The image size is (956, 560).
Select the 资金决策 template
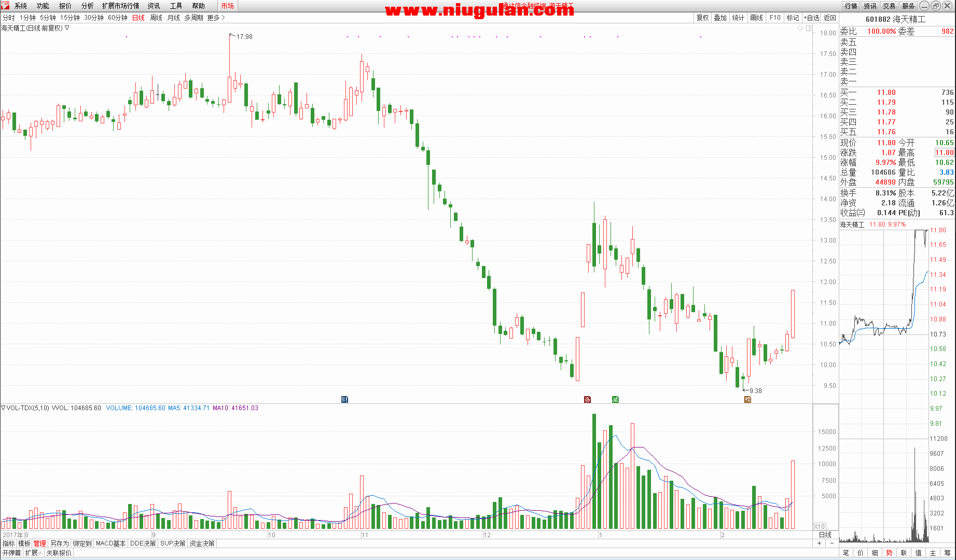(x=202, y=543)
